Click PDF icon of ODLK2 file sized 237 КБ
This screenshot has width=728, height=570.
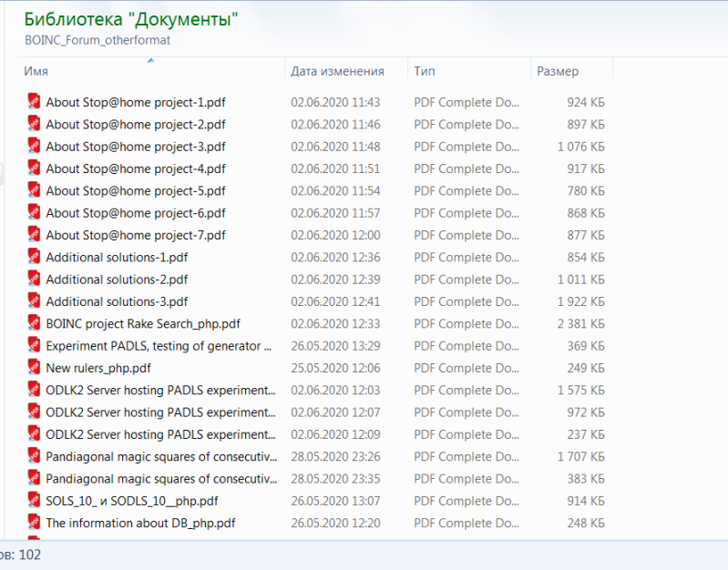tap(34, 433)
